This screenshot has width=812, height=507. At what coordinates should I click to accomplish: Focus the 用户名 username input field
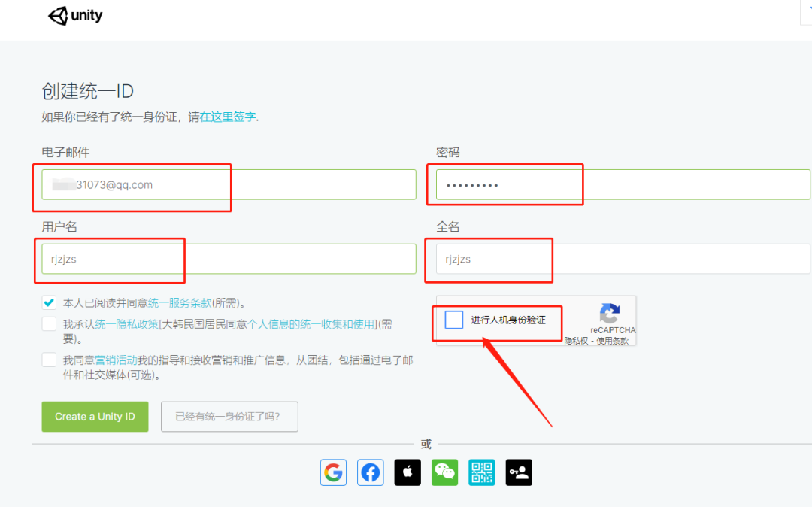pos(229,259)
